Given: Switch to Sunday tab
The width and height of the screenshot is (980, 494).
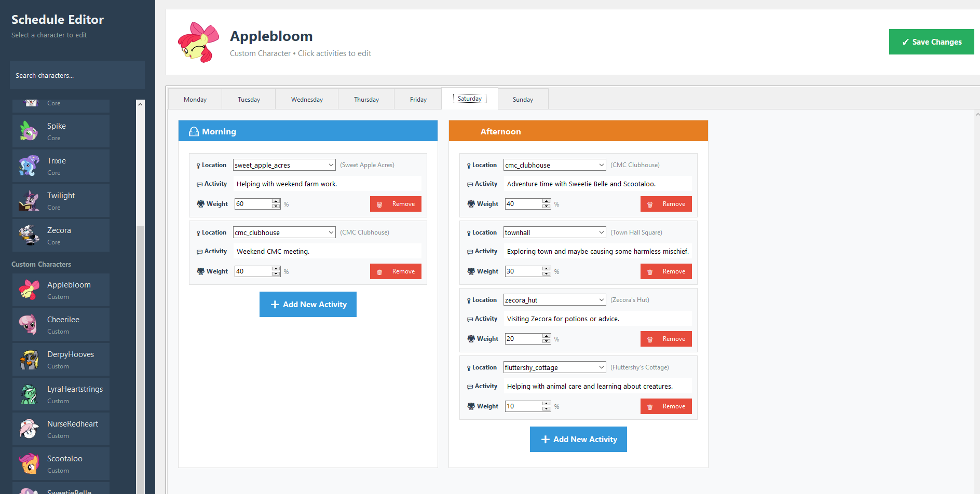Looking at the screenshot, I should click(x=523, y=99).
